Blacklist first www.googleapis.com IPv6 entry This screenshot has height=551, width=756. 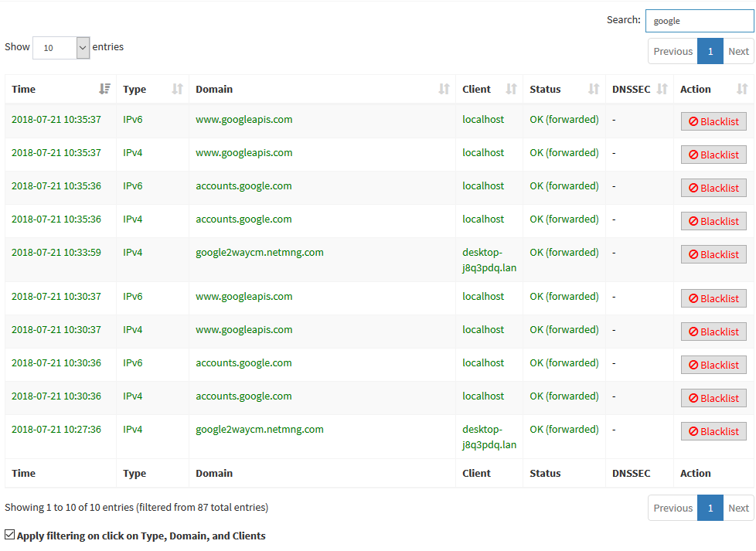point(713,121)
